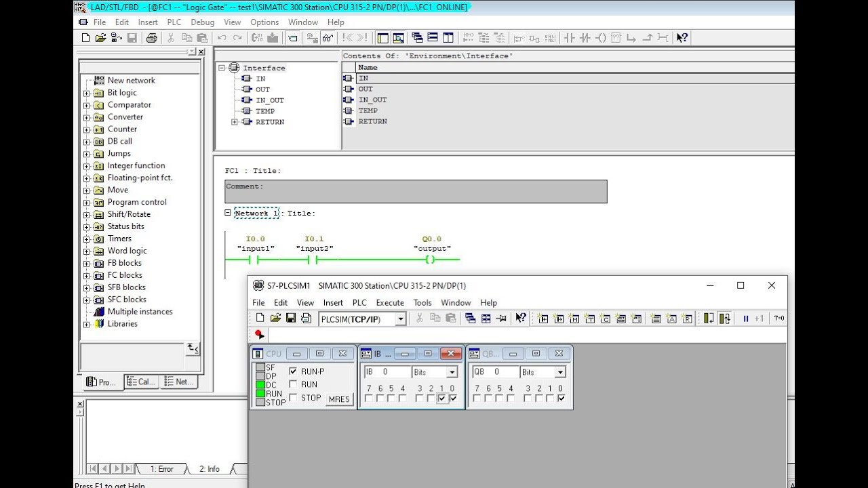
Task: Expand the Counter tree node
Action: click(x=86, y=129)
